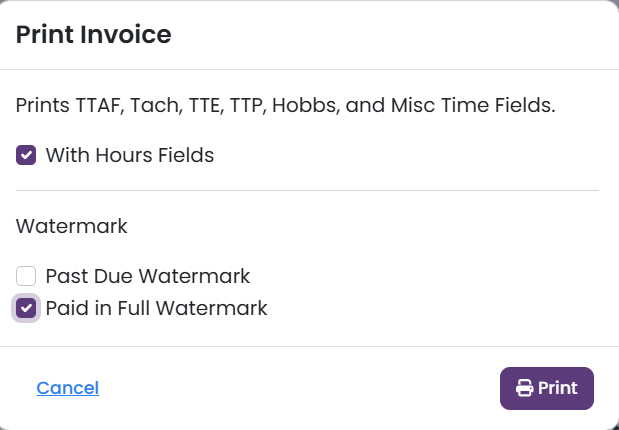
Task: Click the divider line above Watermark heading
Action: point(307,190)
